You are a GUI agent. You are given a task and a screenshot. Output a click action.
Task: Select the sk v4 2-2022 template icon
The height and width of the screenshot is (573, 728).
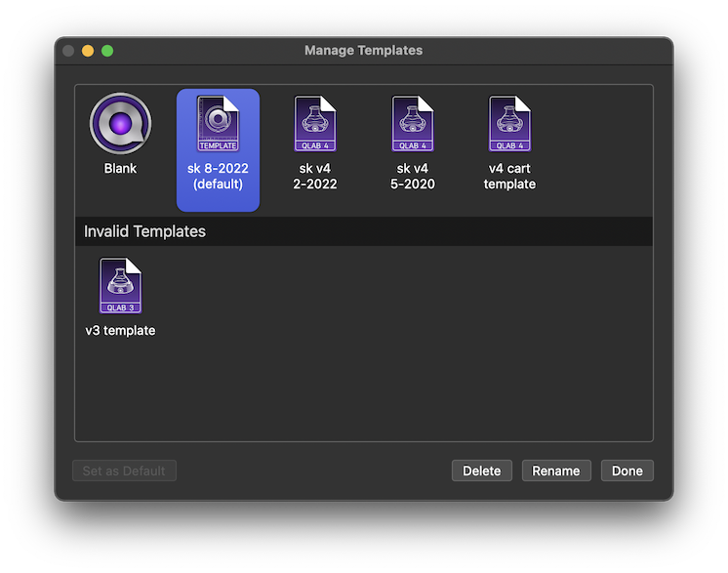point(315,124)
